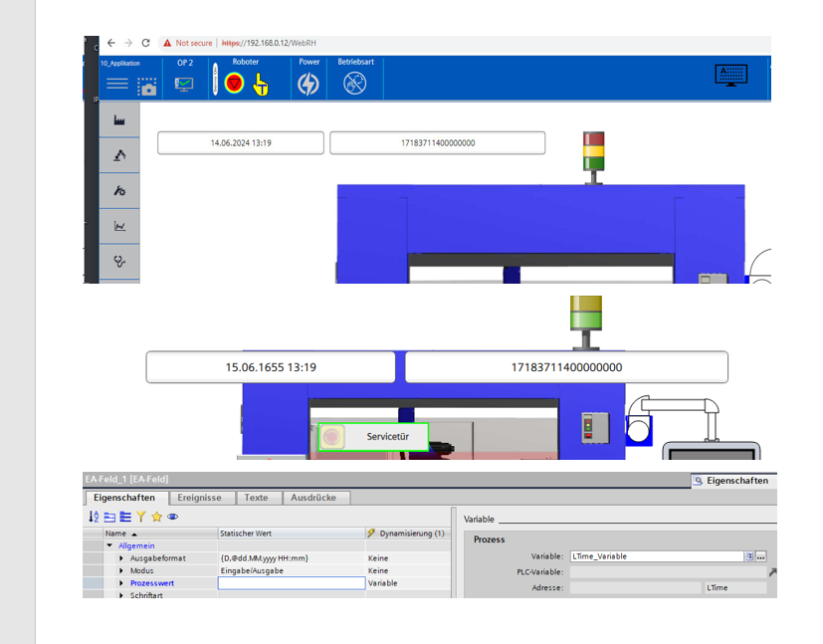Click the Keine cell in Ausgabeformat row
Image resolution: width=823 pixels, height=644 pixels.
pos(408,558)
